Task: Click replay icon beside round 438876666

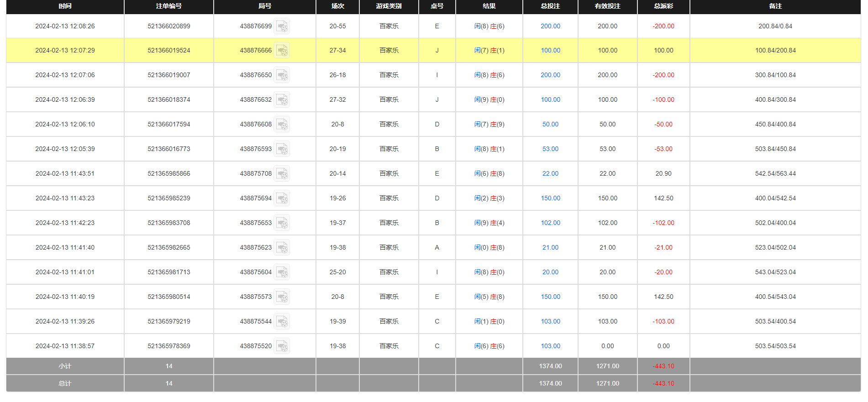Action: tap(282, 51)
